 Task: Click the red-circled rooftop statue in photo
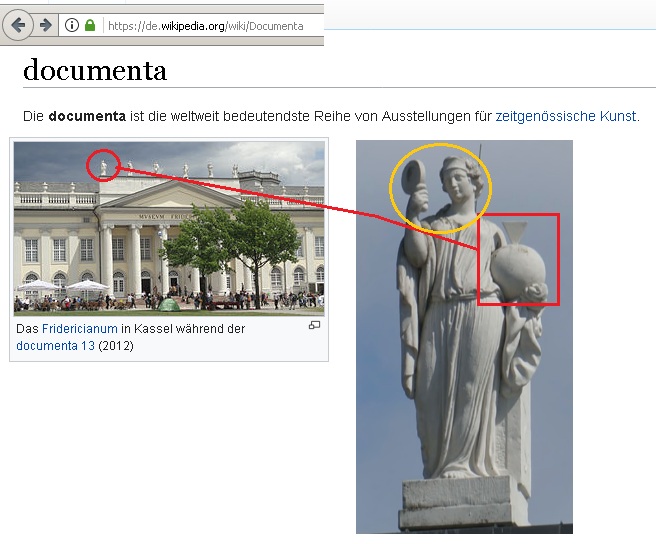[x=103, y=165]
